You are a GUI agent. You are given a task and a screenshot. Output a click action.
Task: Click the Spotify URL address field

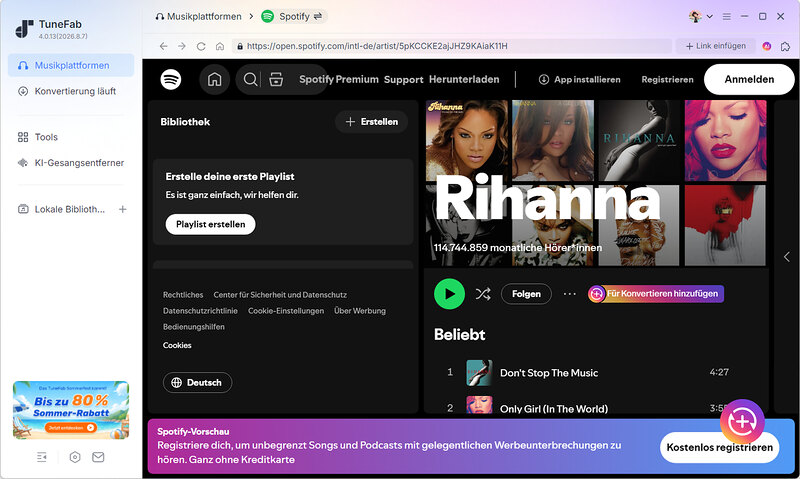pos(452,46)
